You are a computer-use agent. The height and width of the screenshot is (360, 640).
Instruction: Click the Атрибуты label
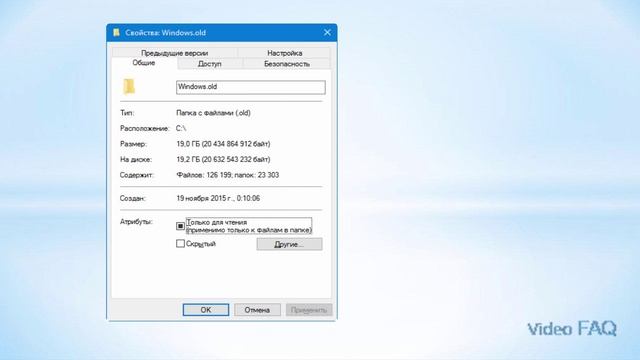click(x=136, y=222)
